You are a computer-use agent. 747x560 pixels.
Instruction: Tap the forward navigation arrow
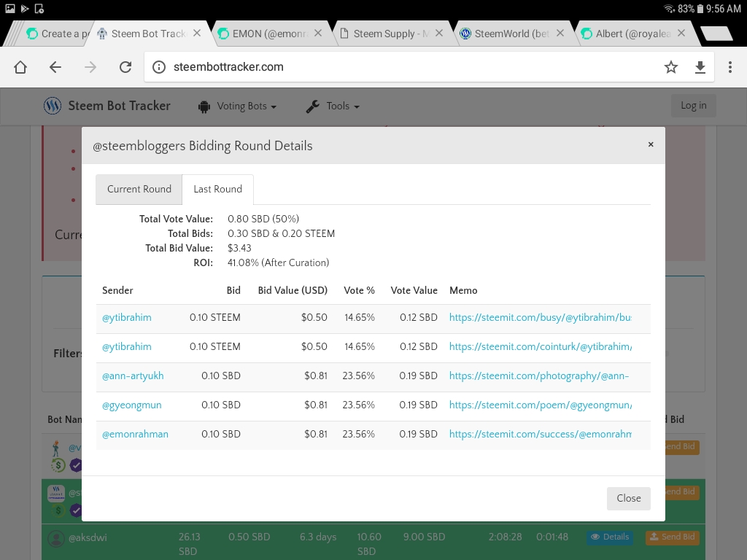click(90, 67)
